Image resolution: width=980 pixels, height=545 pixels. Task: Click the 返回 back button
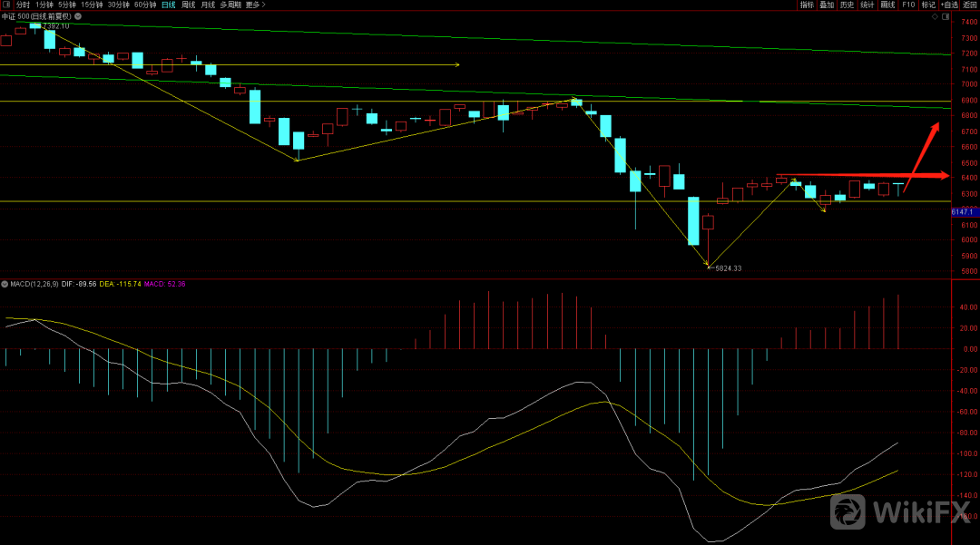coord(969,5)
